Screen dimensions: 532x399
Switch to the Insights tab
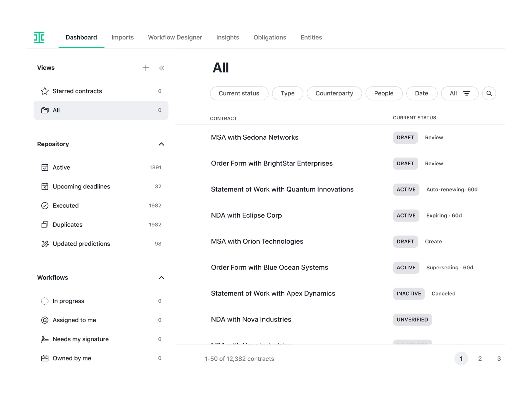227,37
